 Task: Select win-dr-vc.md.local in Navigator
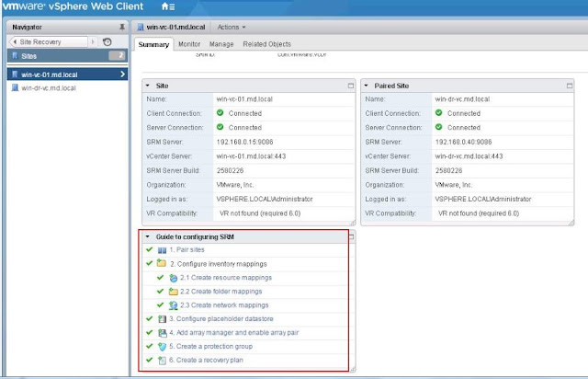67,88
